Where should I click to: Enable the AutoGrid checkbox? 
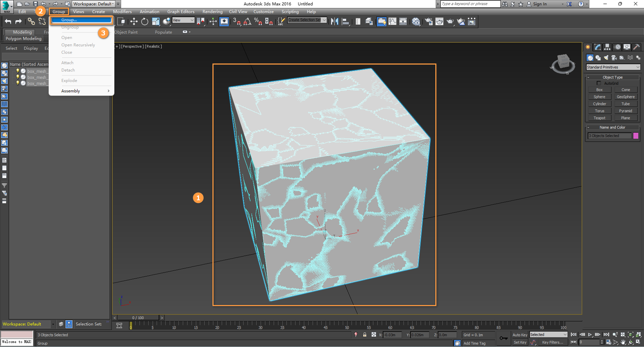click(x=599, y=83)
